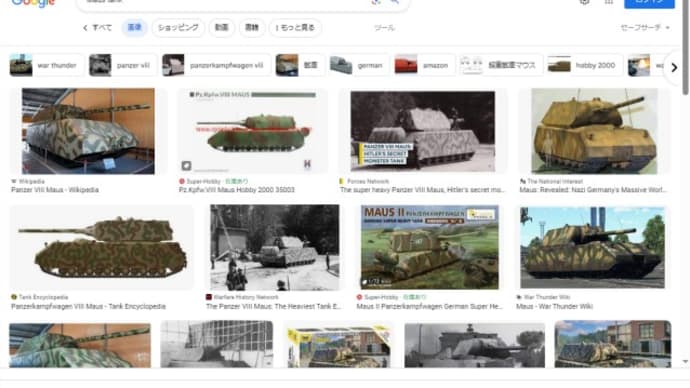Screen dimensions: 690x388
Task: Switch to the ショッピング tab
Action: point(178,28)
